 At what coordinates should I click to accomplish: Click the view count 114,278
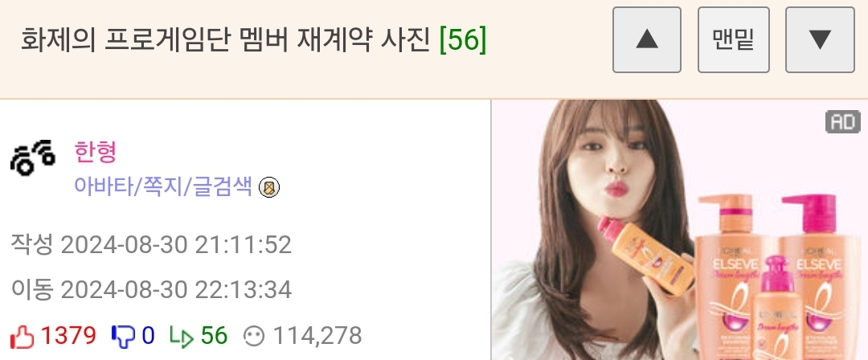coord(317,336)
